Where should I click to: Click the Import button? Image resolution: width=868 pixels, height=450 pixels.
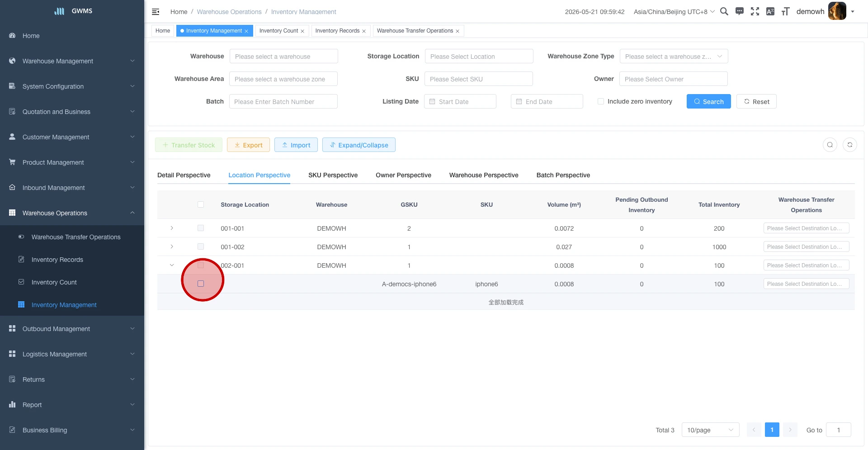[296, 145]
